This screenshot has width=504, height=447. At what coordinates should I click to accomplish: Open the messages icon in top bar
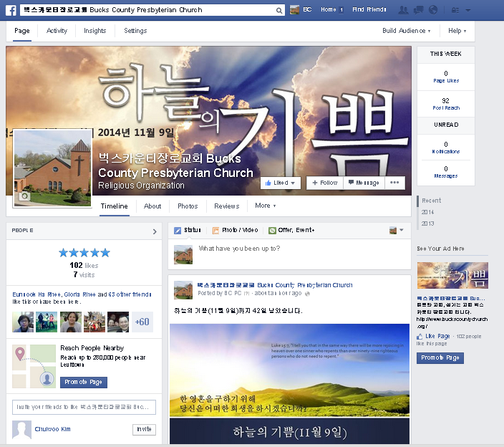(x=418, y=10)
